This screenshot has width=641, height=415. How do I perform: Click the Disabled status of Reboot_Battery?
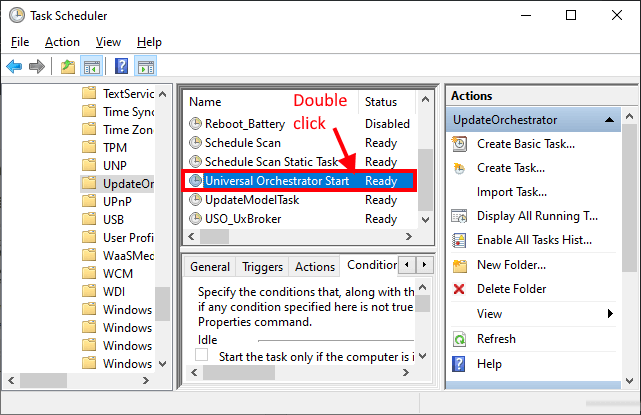tap(387, 124)
